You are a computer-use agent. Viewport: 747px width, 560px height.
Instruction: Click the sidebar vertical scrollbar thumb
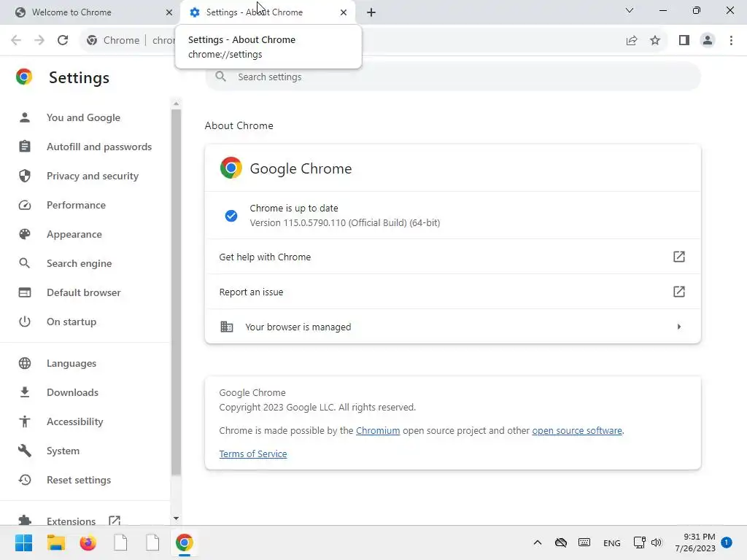coord(176,292)
